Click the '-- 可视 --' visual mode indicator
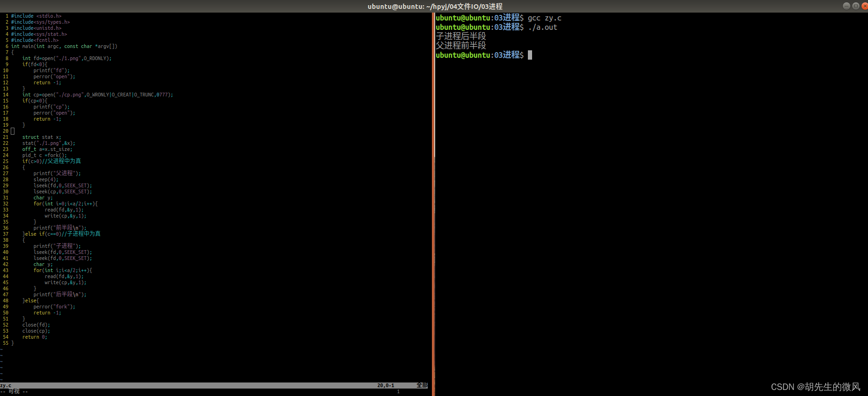868x396 pixels. tap(14, 391)
